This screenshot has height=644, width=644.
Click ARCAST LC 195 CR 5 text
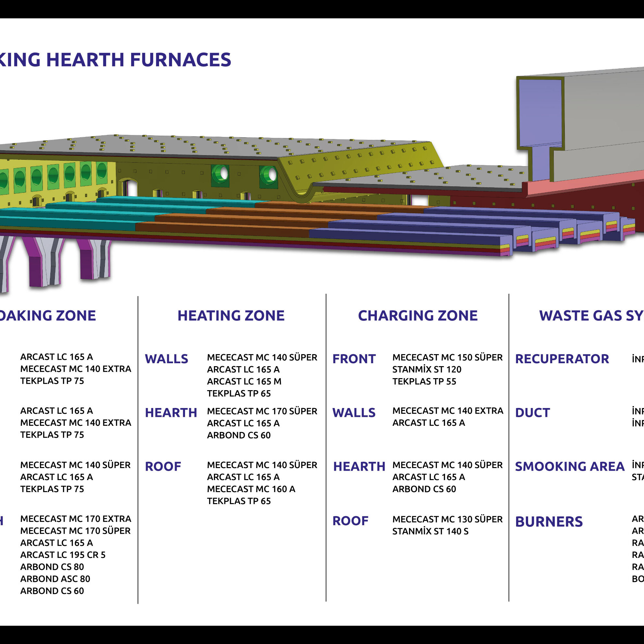pyautogui.click(x=63, y=555)
